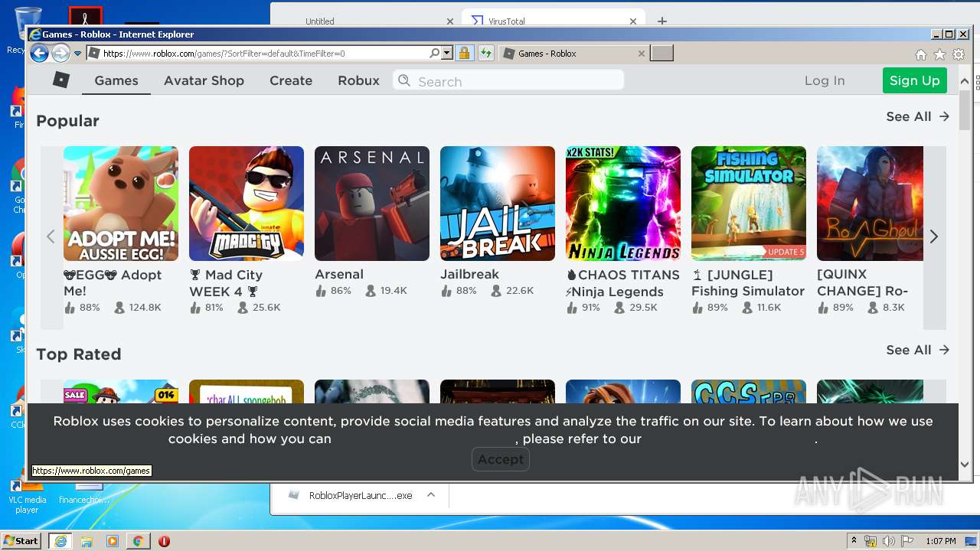This screenshot has height=551, width=980.
Task: Click the taskbar clock showing 1:07 PM
Action: pyautogui.click(x=940, y=541)
